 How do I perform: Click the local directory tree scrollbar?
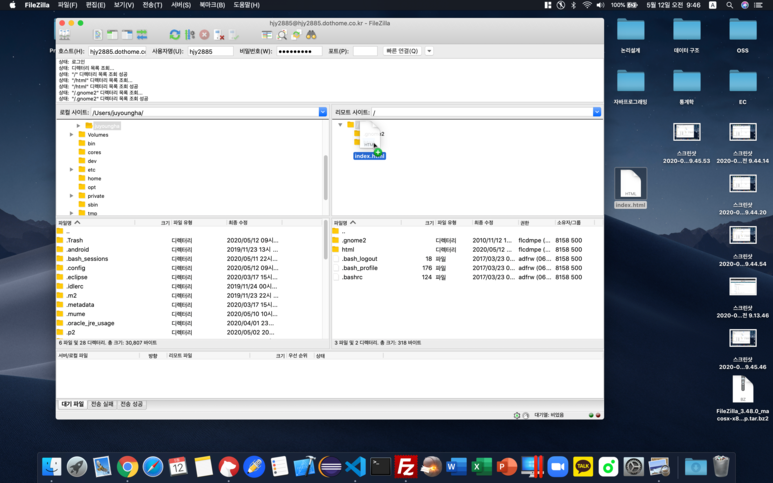coord(325,178)
